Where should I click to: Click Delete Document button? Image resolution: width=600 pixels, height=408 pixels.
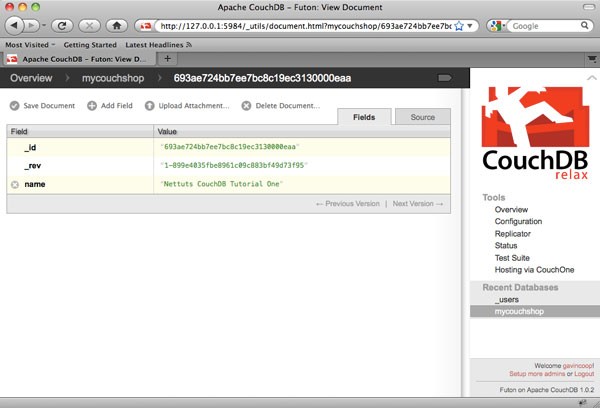[281, 106]
